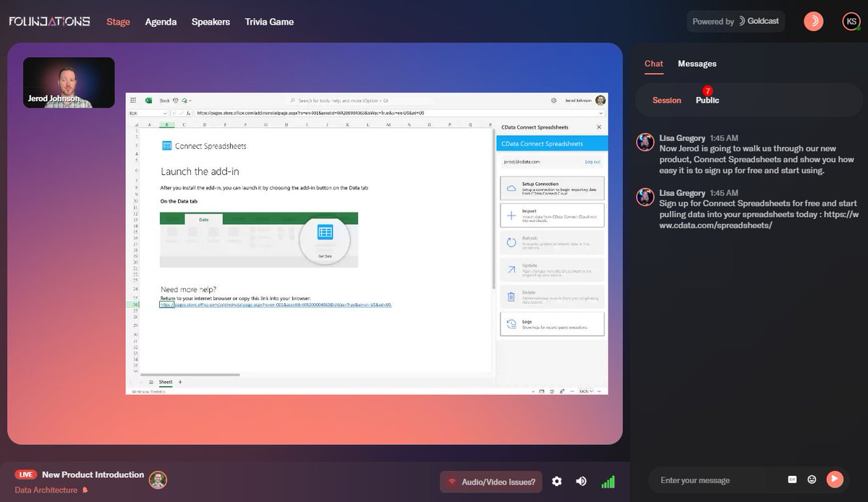Open the emoji picker in chat
868x502 pixels.
tap(812, 479)
